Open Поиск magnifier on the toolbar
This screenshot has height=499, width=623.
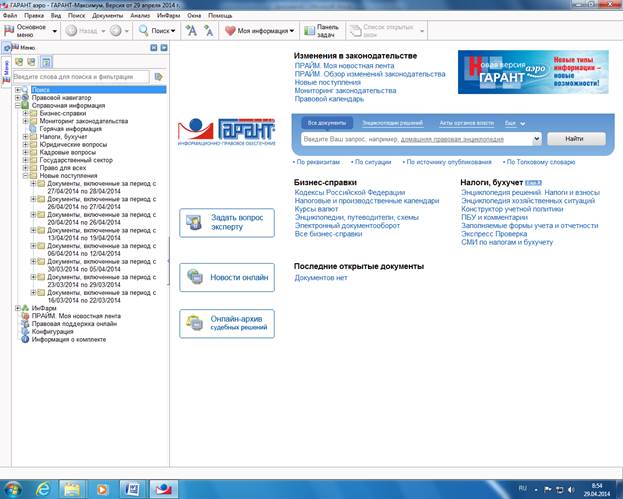143,31
